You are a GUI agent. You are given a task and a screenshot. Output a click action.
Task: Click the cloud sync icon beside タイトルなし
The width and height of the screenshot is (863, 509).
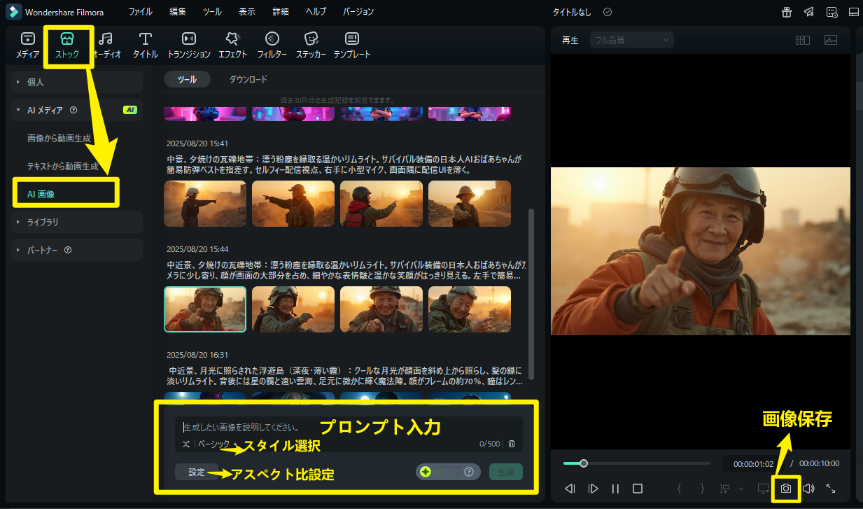pos(607,12)
